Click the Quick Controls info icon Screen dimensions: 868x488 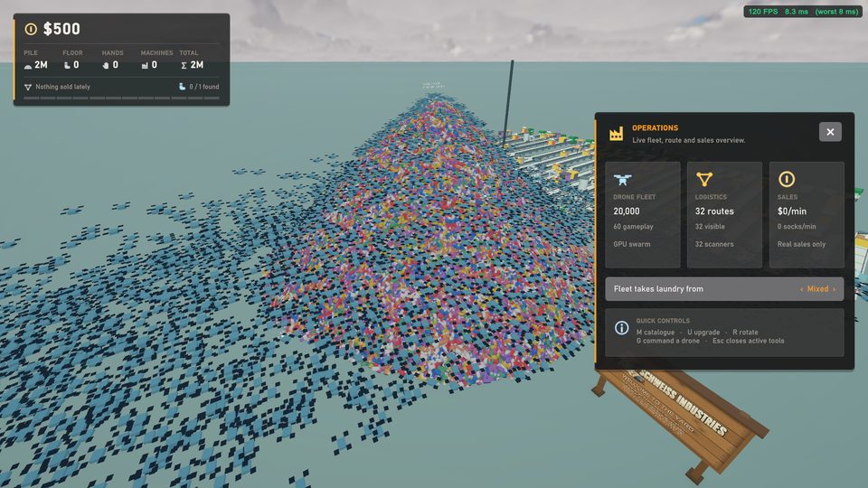click(x=622, y=327)
